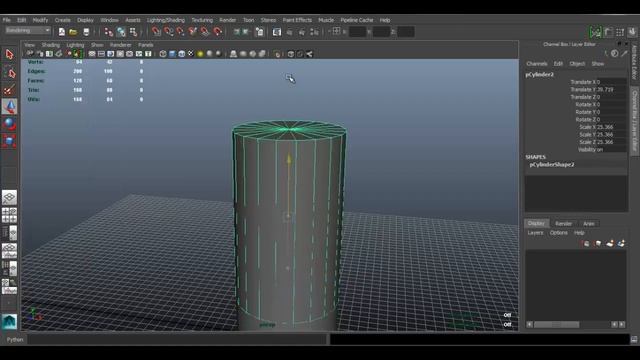The width and height of the screenshot is (640, 360).
Task: Open viewport Renderer menu
Action: pyautogui.click(x=120, y=45)
